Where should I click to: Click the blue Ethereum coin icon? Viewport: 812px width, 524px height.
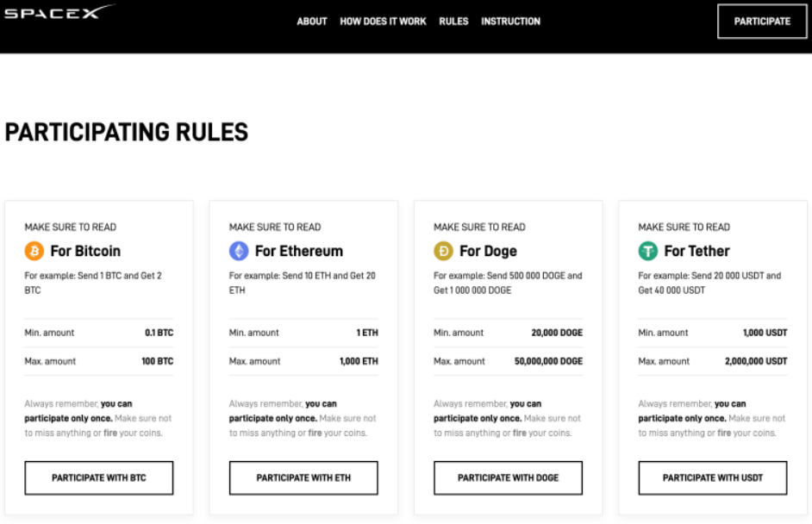[x=239, y=252]
